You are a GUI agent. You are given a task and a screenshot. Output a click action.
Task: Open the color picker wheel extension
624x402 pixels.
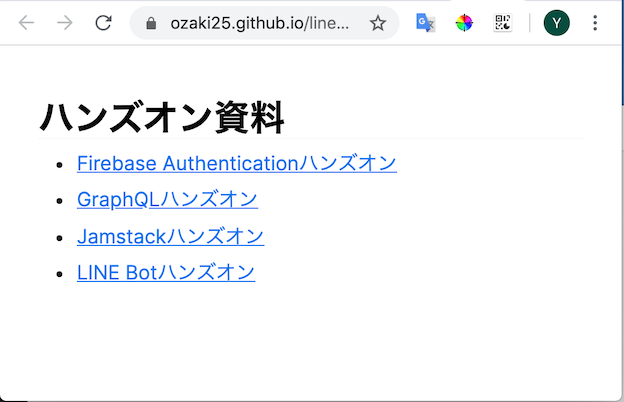click(x=464, y=23)
